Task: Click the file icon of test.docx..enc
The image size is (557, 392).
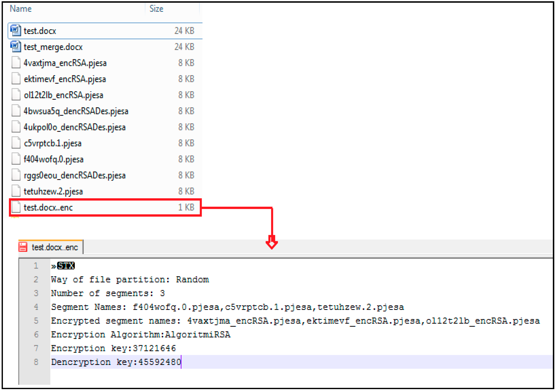Action: [16, 207]
